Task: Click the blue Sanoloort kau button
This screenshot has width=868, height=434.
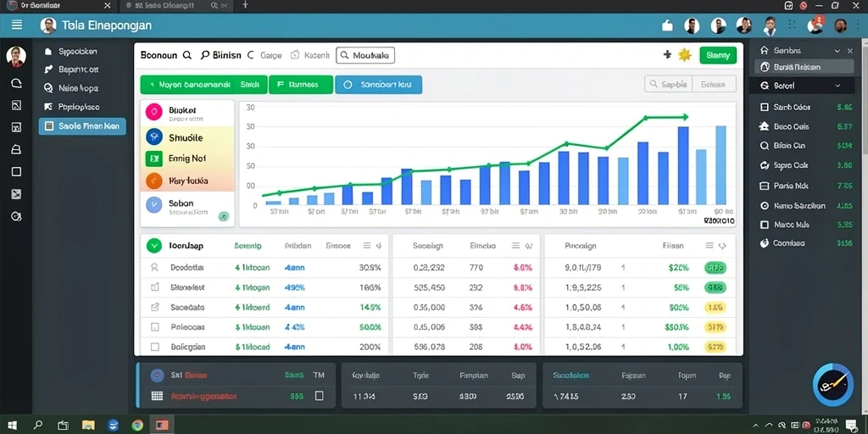Action: point(379,85)
